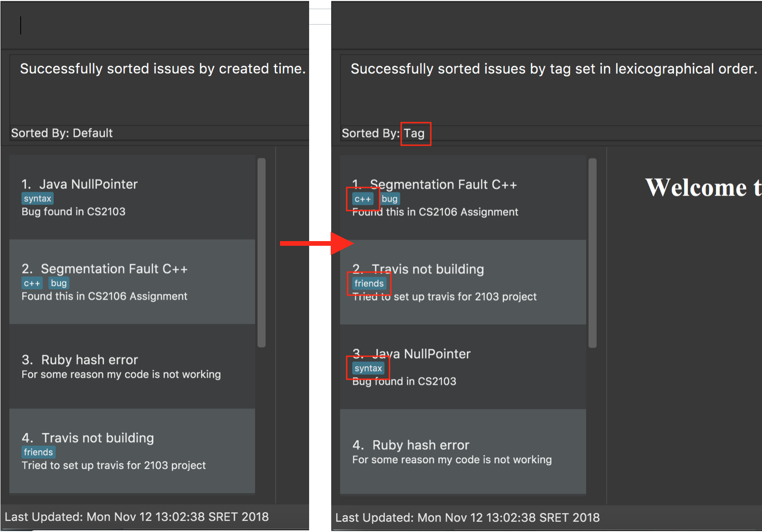Click 'bug' tag in right list
The height and width of the screenshot is (532, 762).
(389, 199)
